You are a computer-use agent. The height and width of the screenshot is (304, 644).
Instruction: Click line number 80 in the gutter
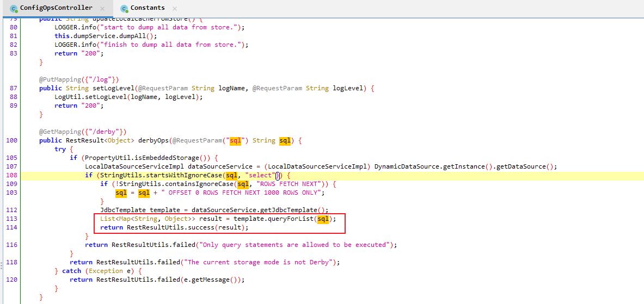tap(13, 28)
